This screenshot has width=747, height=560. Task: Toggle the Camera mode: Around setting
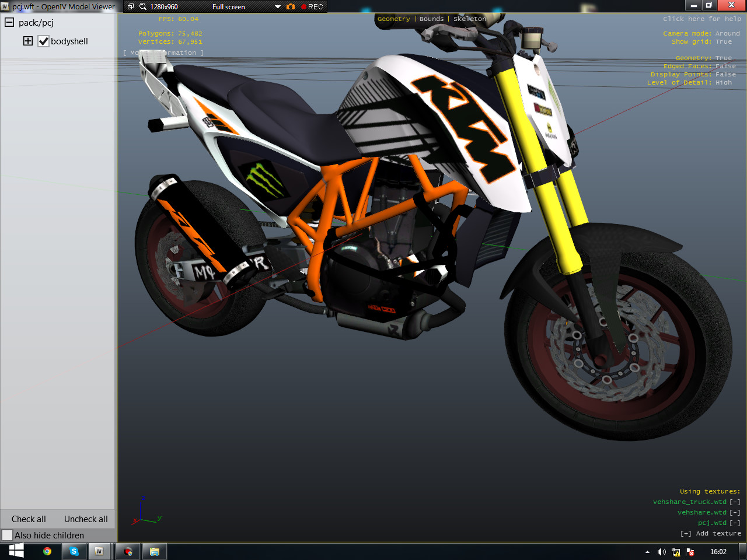701,34
